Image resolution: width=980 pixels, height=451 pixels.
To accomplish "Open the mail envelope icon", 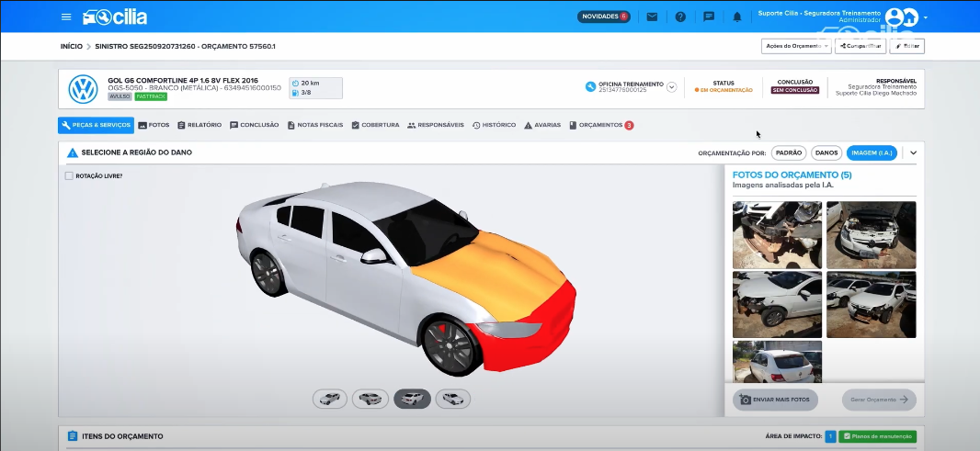I will coord(652,17).
